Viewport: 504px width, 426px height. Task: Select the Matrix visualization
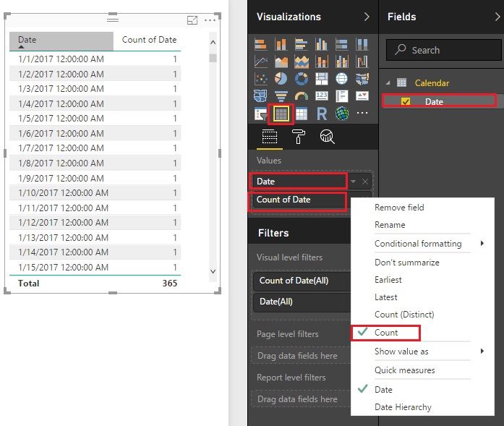tap(302, 114)
